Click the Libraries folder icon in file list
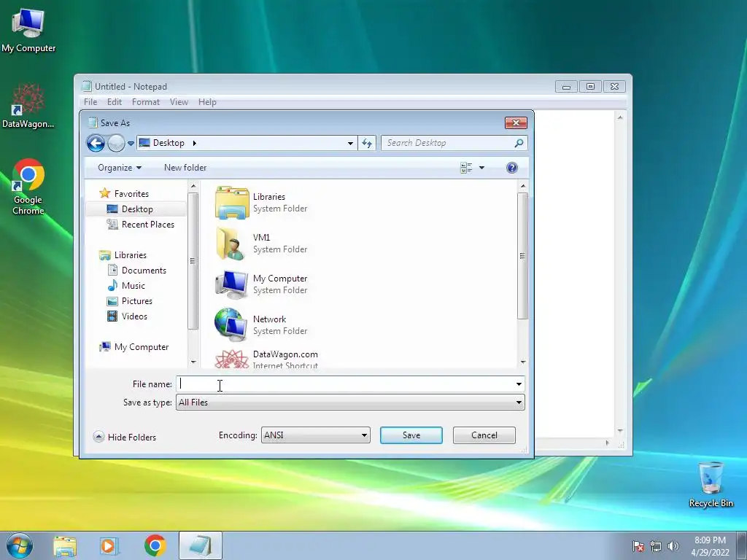Image resolution: width=747 pixels, height=560 pixels. [x=232, y=203]
